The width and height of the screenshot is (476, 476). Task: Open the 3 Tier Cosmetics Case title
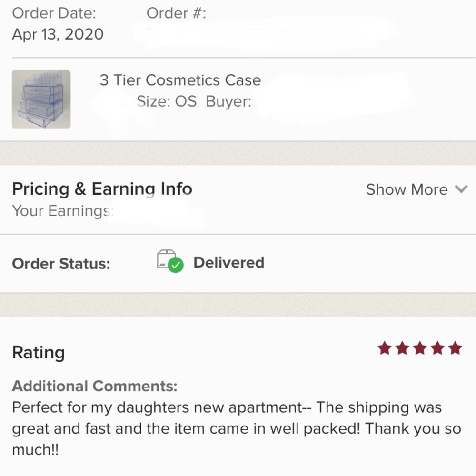[x=180, y=80]
